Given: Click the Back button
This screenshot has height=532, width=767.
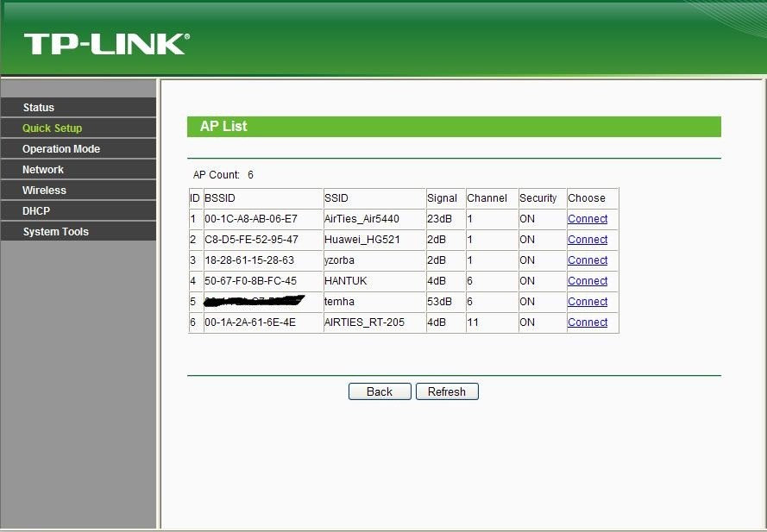Looking at the screenshot, I should [x=380, y=391].
